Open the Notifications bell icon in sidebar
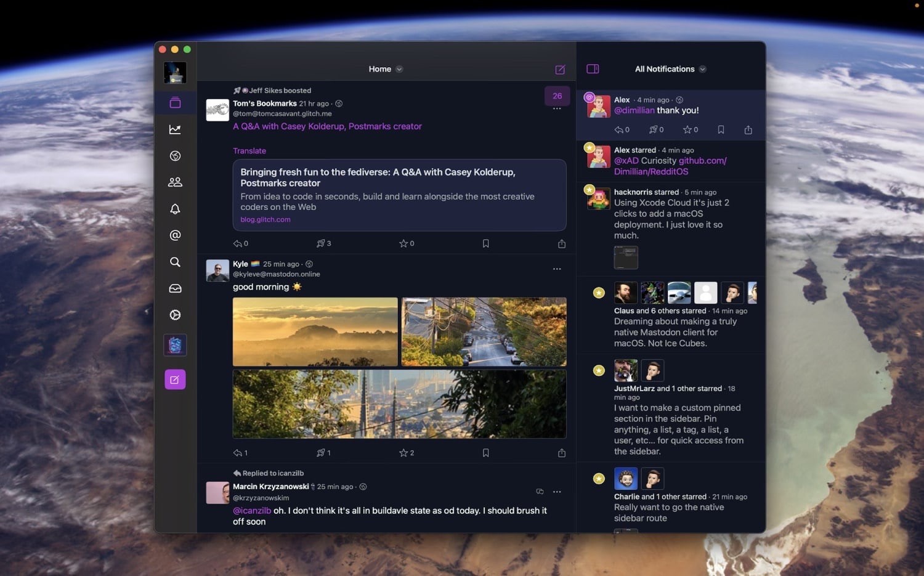Viewport: 924px width, 576px height. [175, 209]
